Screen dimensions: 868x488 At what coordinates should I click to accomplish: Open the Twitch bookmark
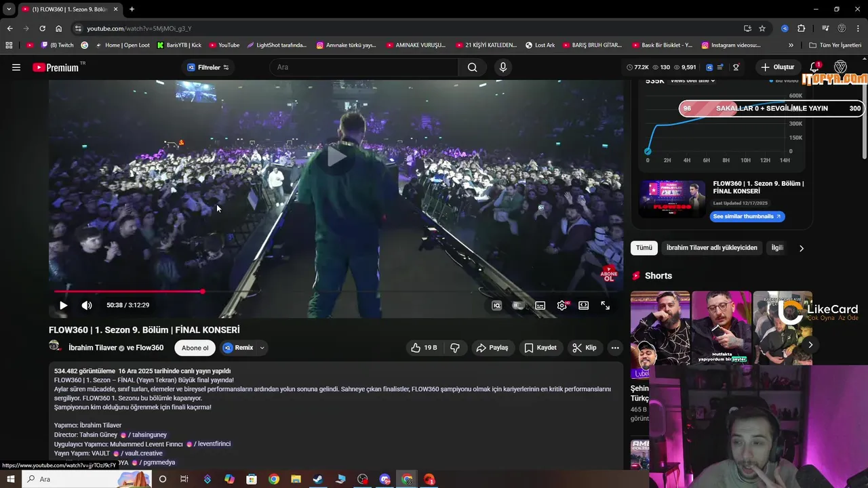[x=57, y=45]
